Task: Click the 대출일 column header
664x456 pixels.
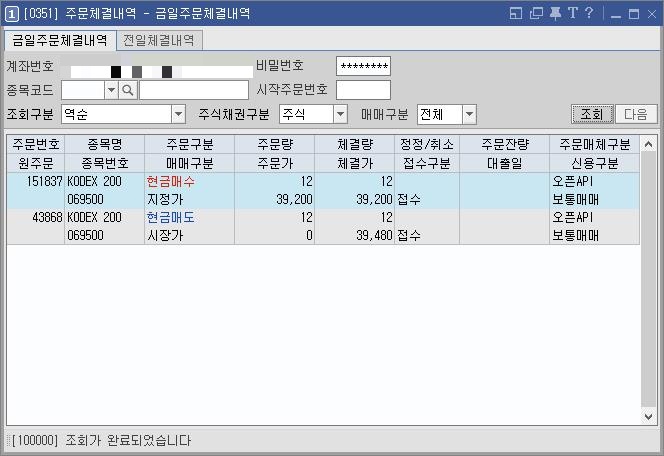Action: (504, 163)
